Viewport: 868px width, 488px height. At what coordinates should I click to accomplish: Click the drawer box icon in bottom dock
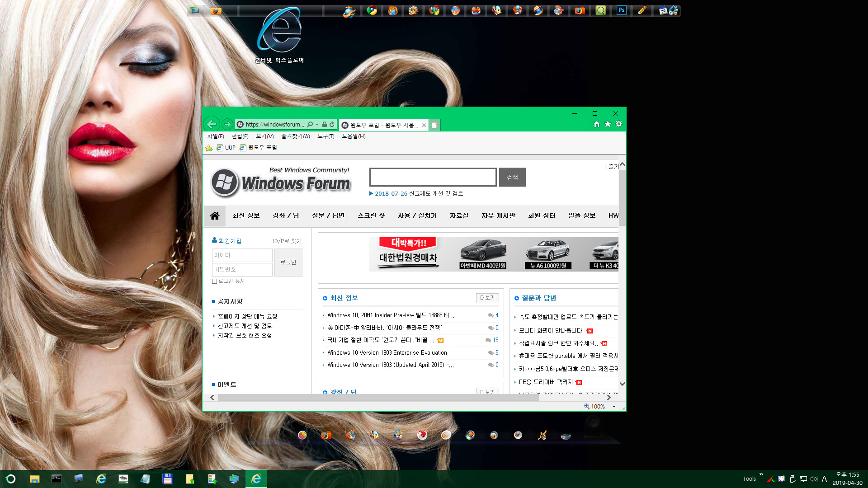(x=566, y=436)
